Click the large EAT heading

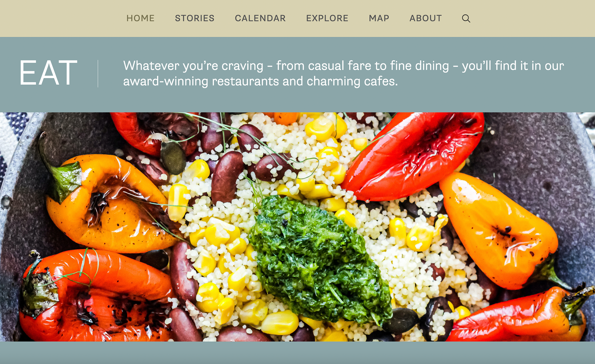click(x=48, y=73)
